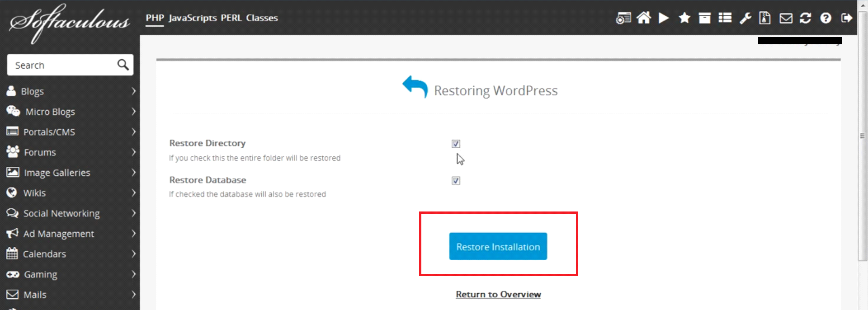This screenshot has height=310, width=868.
Task: Open the Forums menu label
Action: point(40,152)
